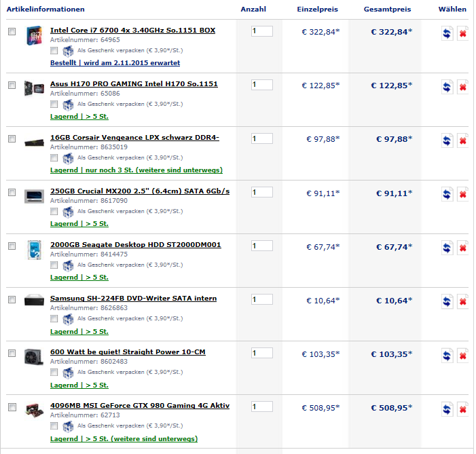The height and width of the screenshot is (454, 476).
Task: Enable gift wrapping for Asus H170 PRO GAMING
Action: click(x=54, y=105)
